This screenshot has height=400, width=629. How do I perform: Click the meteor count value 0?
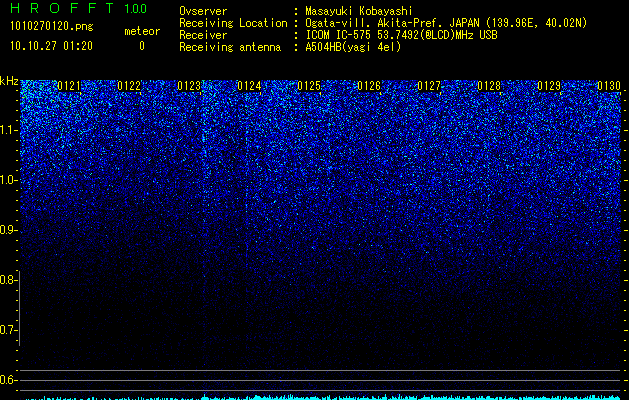click(142, 46)
